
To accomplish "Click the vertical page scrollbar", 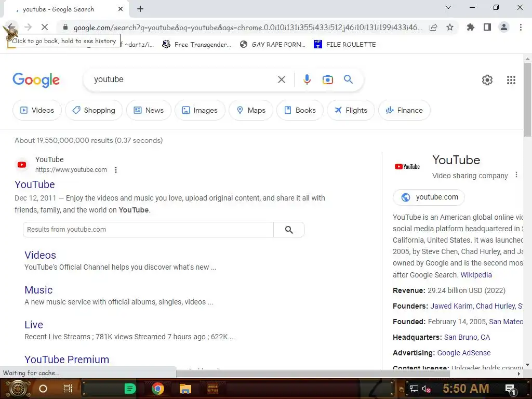I will point(528,99).
